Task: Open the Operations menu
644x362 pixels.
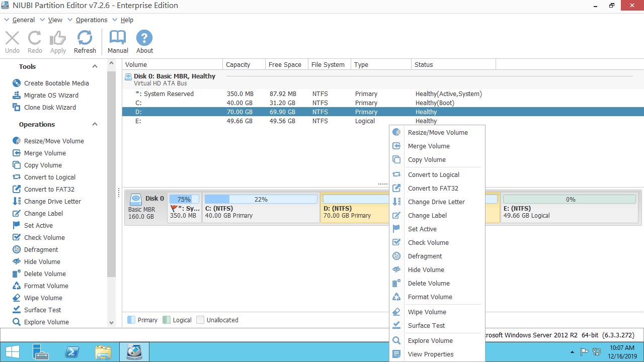Action: (91, 20)
